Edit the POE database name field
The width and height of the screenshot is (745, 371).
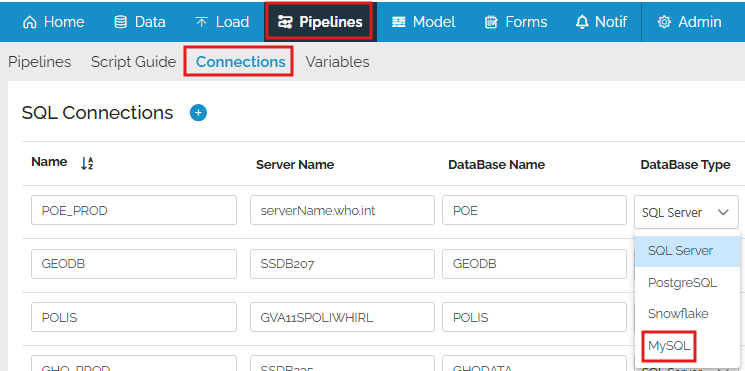[x=534, y=210]
